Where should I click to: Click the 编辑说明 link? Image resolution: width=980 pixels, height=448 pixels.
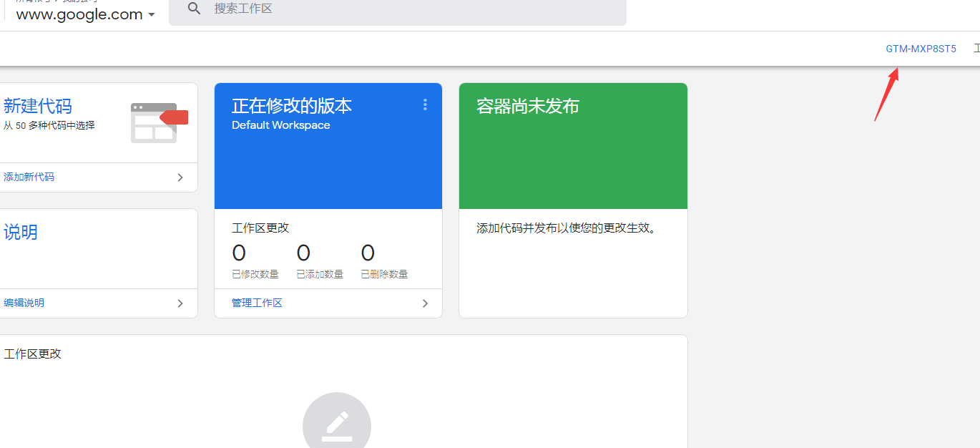click(x=24, y=303)
